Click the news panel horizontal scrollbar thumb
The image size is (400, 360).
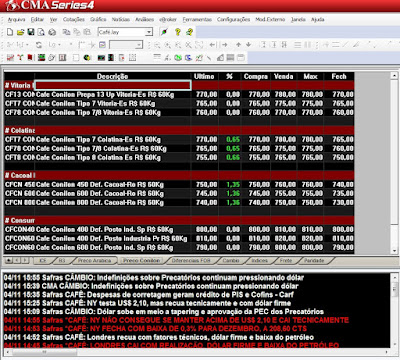click(x=44, y=352)
